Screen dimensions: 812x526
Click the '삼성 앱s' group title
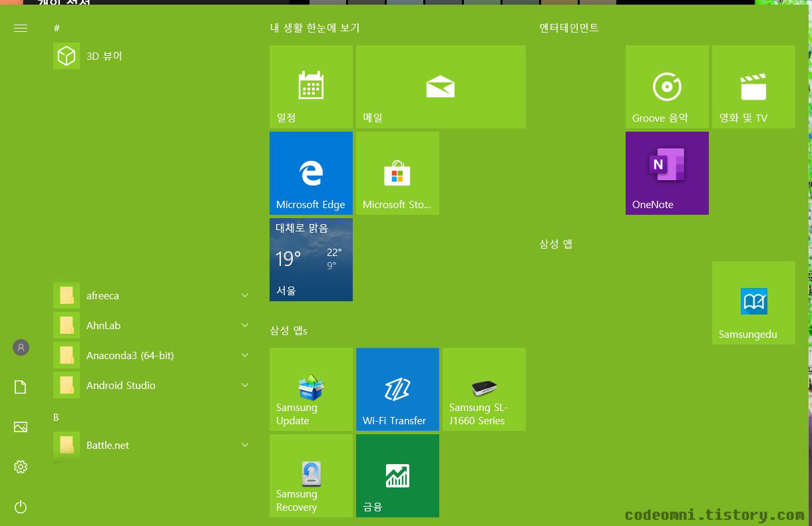(288, 330)
